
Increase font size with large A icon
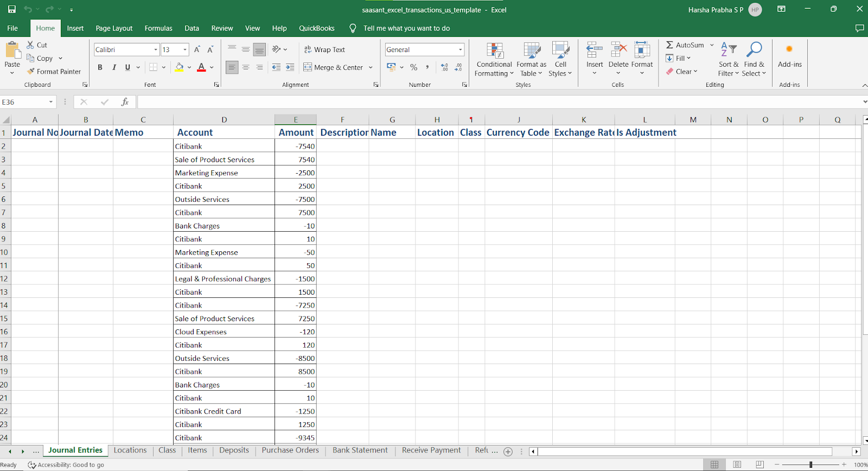[x=197, y=49]
